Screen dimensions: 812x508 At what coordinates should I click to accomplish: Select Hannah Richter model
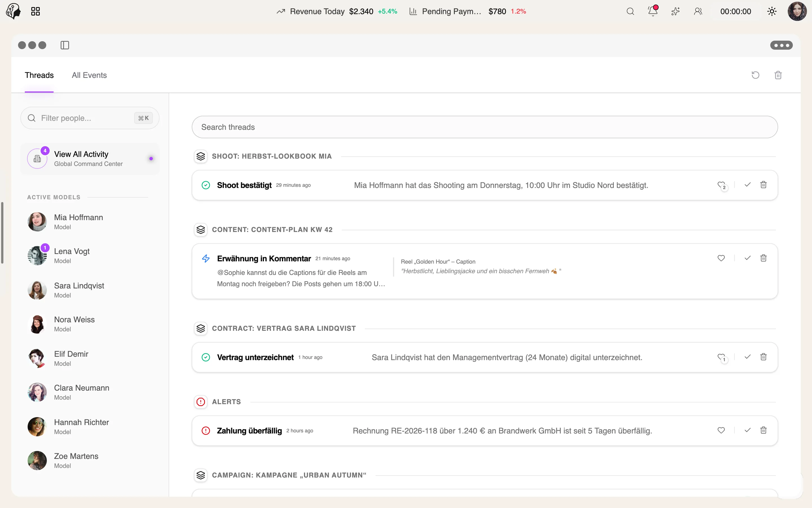pyautogui.click(x=90, y=427)
